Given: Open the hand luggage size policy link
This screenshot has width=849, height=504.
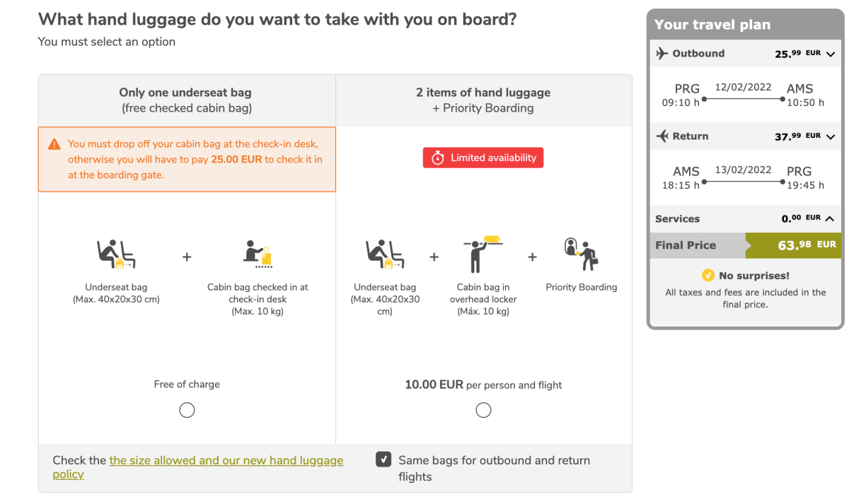Looking at the screenshot, I should click(226, 460).
